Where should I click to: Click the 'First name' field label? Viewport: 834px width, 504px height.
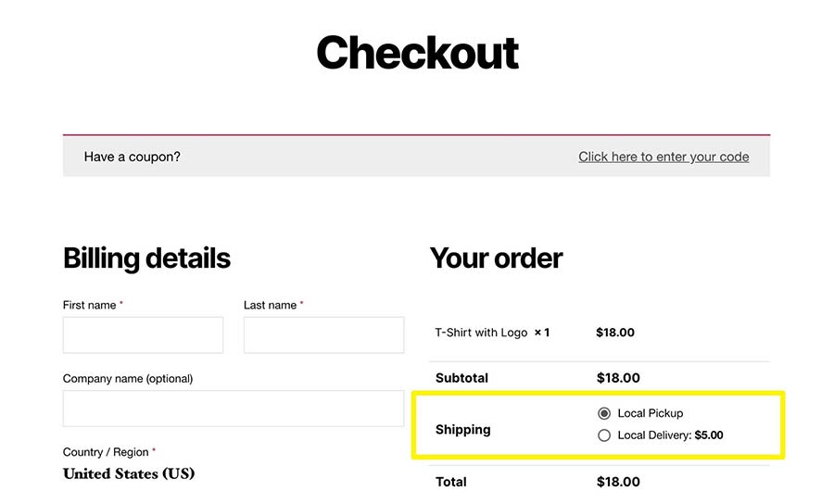point(89,305)
